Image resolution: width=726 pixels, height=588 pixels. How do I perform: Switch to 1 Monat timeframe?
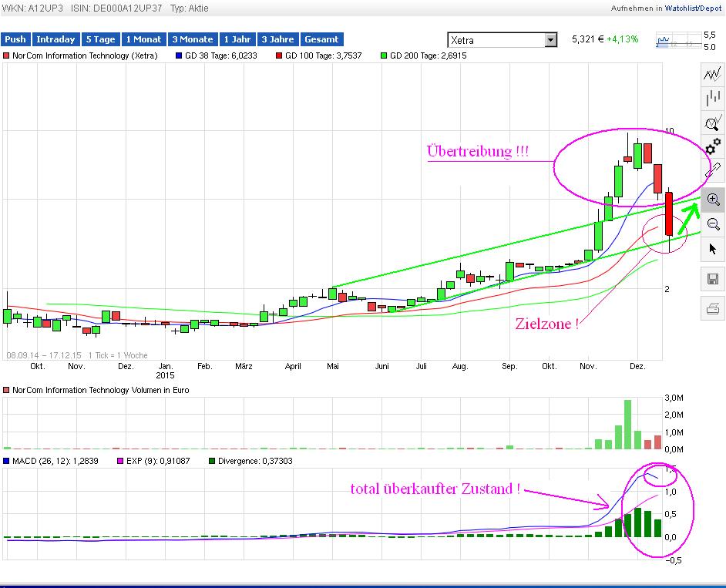143,39
